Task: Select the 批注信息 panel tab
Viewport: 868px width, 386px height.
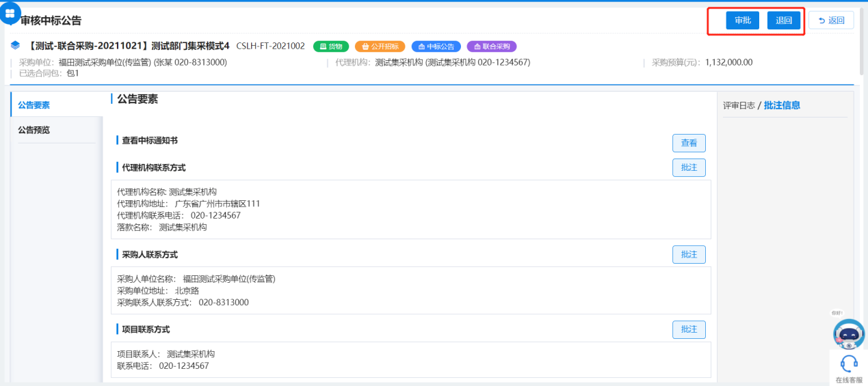Action: (782, 105)
